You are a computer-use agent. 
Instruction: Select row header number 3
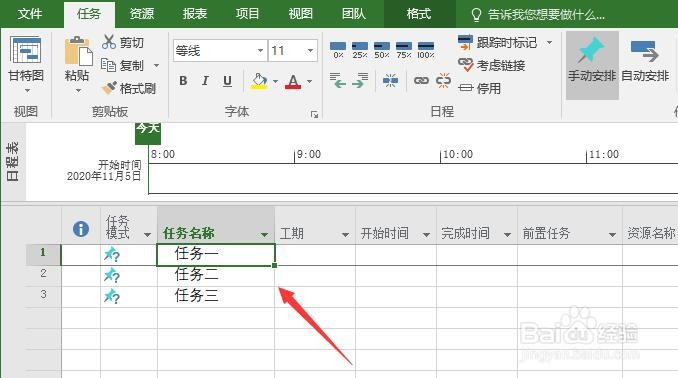tap(43, 296)
